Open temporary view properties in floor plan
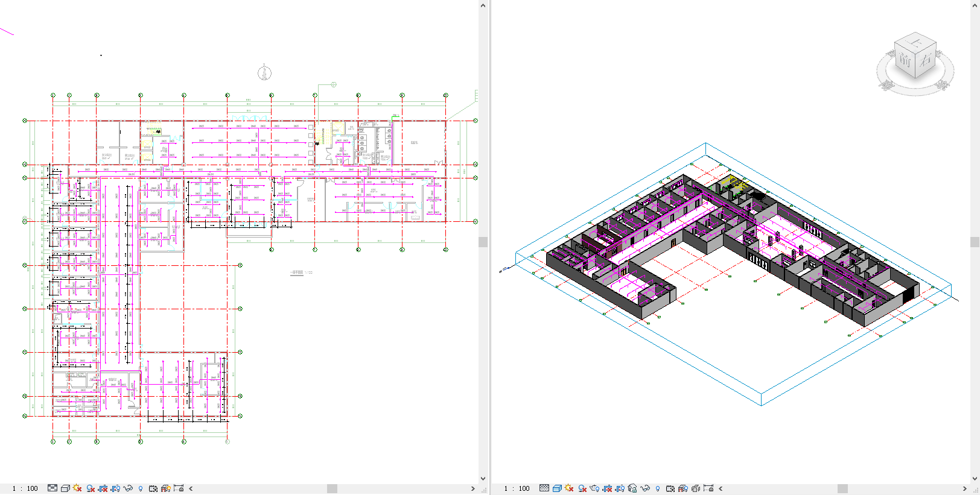The height and width of the screenshot is (495, 980). (x=153, y=488)
